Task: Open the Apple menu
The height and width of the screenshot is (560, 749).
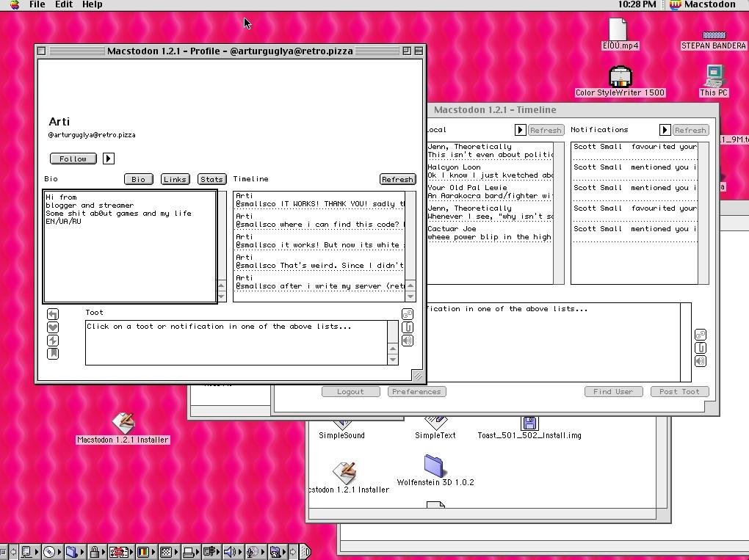Action: tap(14, 5)
